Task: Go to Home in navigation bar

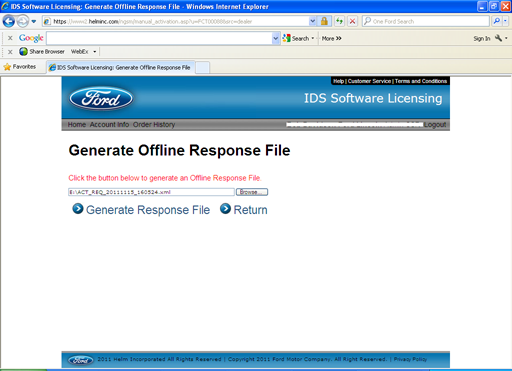Action: (x=77, y=124)
